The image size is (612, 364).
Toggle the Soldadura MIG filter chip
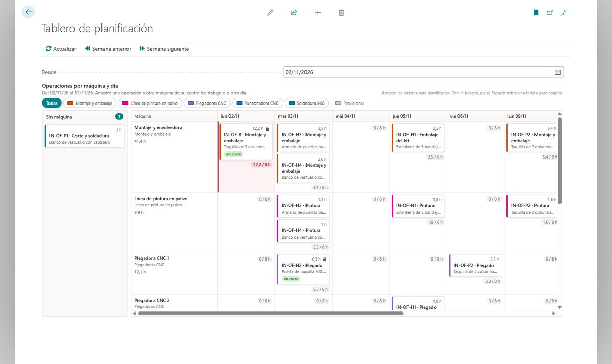[307, 103]
